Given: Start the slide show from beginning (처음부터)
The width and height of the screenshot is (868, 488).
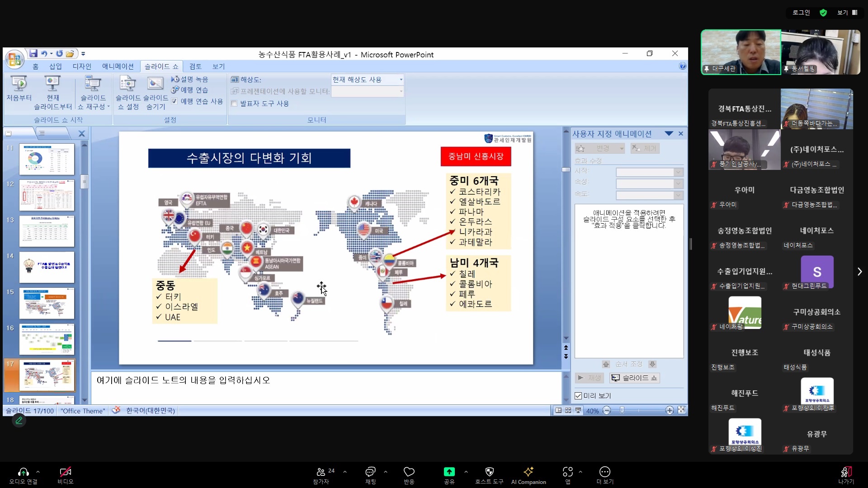Looking at the screenshot, I should [x=19, y=89].
